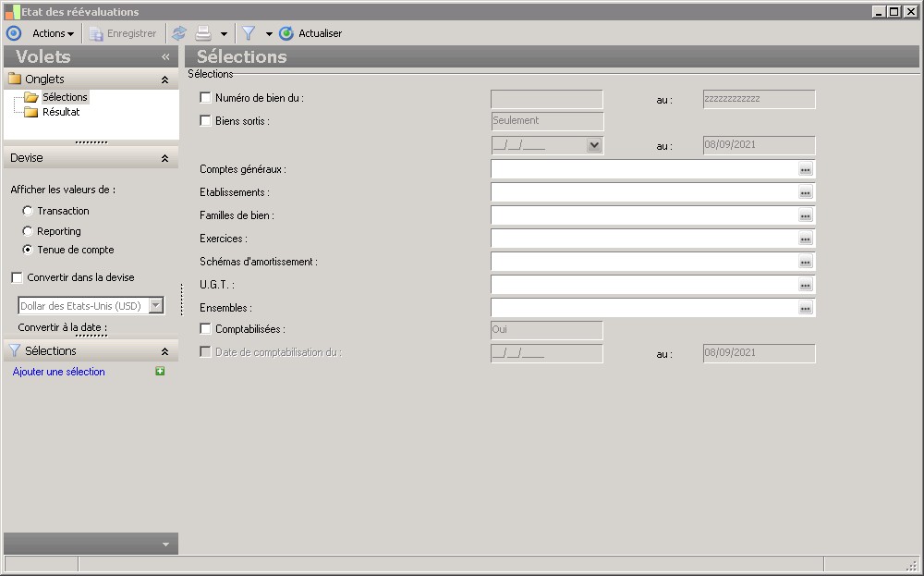Viewport: 924px width, 576px height.
Task: Select the Reporting radio button
Action: [x=27, y=231]
